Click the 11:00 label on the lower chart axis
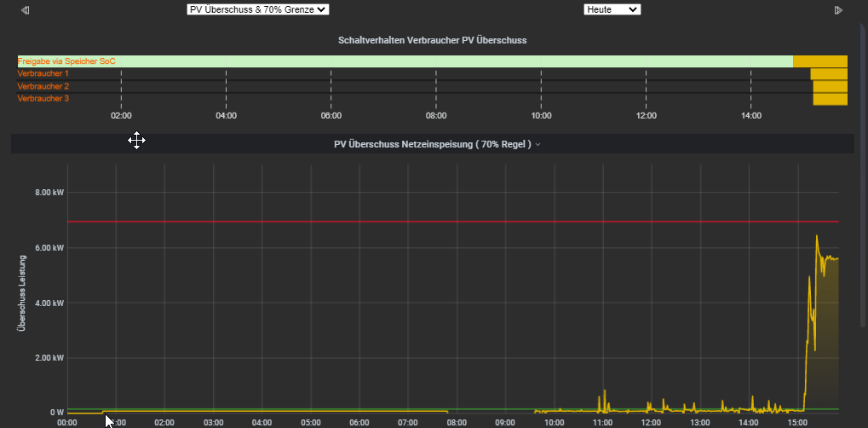Image resolution: width=868 pixels, height=428 pixels. (x=603, y=422)
